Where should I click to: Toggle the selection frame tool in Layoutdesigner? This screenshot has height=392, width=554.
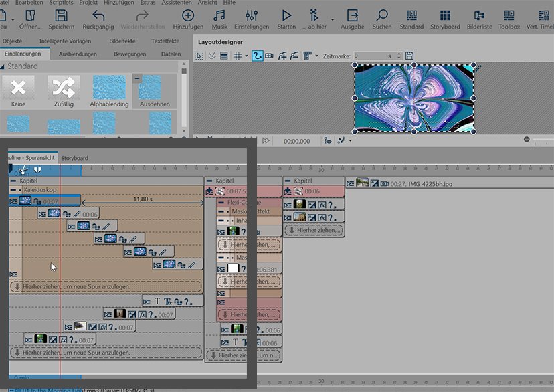point(199,56)
